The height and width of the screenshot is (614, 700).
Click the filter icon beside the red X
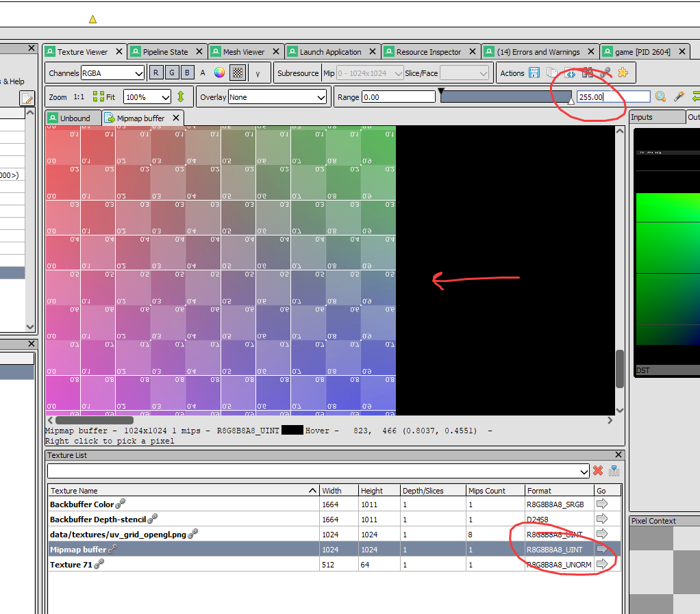[x=613, y=471]
